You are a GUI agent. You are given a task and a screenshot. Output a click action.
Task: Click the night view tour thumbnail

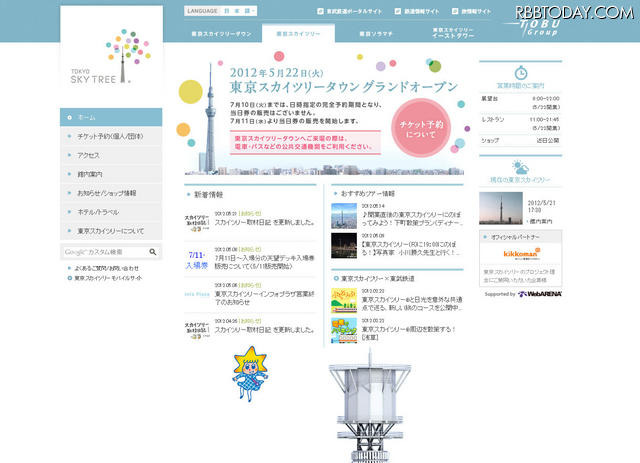click(344, 246)
